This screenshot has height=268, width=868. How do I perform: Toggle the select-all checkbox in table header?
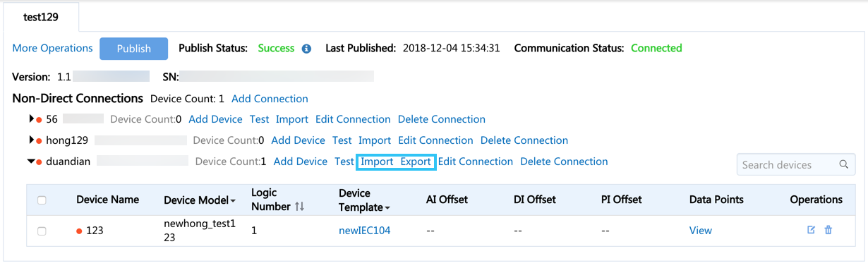pyautogui.click(x=42, y=200)
